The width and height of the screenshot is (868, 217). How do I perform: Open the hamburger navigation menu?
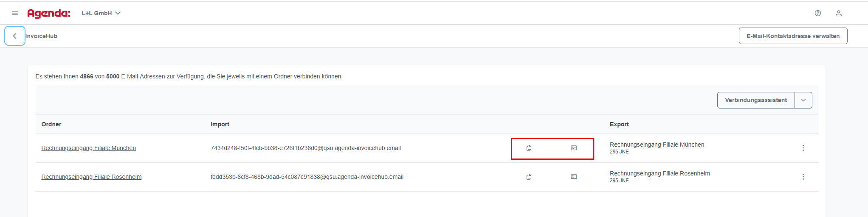[x=15, y=13]
